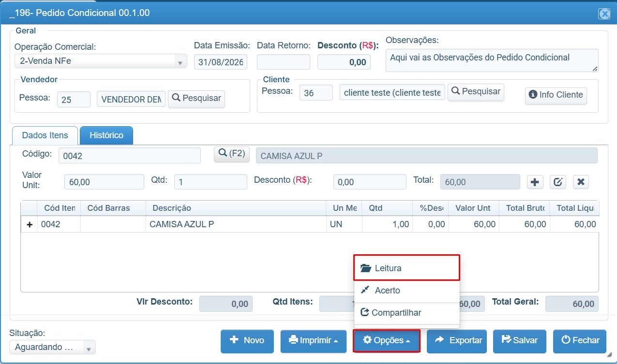Click the edit item pencil icon
This screenshot has width=617, height=364.
558,182
